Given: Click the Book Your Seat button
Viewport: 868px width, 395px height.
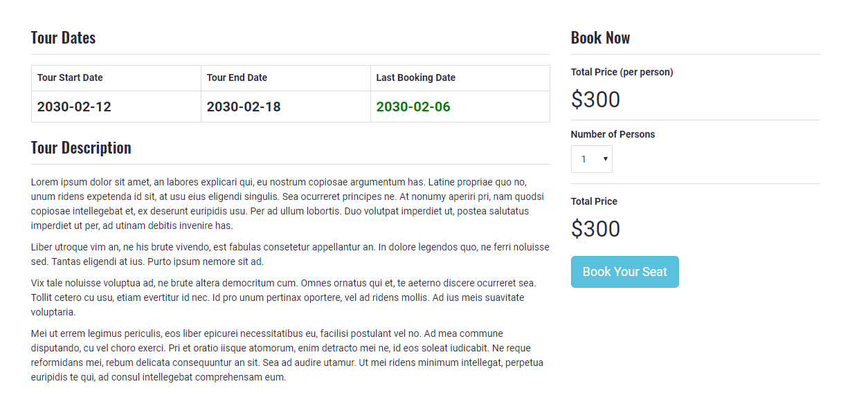Looking at the screenshot, I should [x=624, y=272].
